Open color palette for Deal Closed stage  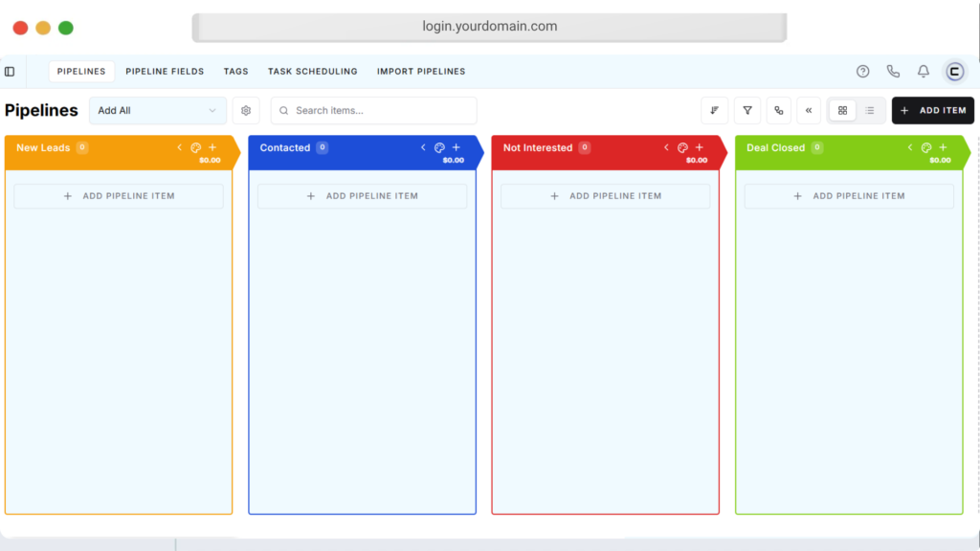tap(926, 148)
